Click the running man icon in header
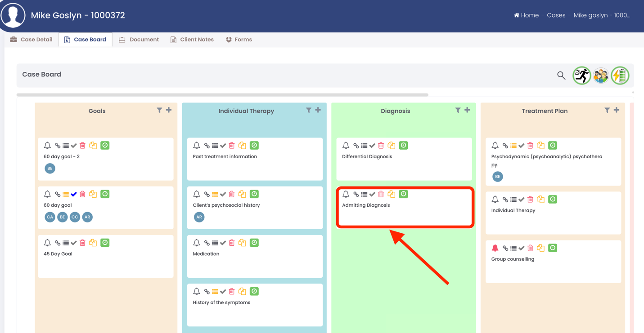 (581, 75)
